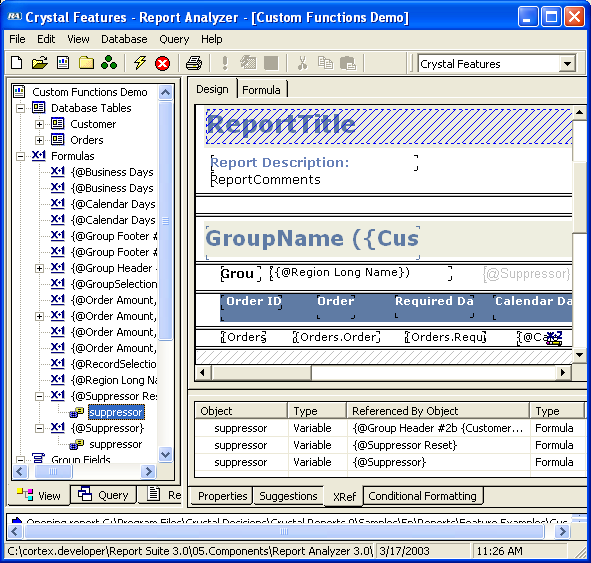
Task: Open the Query menu
Action: click(x=174, y=39)
